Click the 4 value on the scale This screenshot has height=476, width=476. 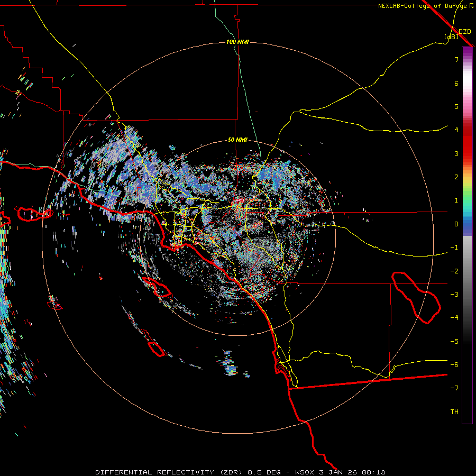tap(456, 130)
